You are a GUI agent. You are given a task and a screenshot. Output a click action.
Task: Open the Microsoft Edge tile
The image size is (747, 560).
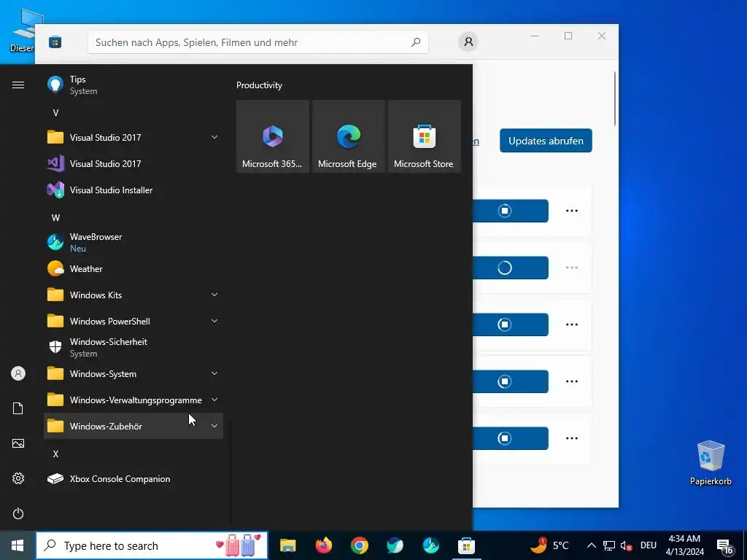tap(348, 136)
